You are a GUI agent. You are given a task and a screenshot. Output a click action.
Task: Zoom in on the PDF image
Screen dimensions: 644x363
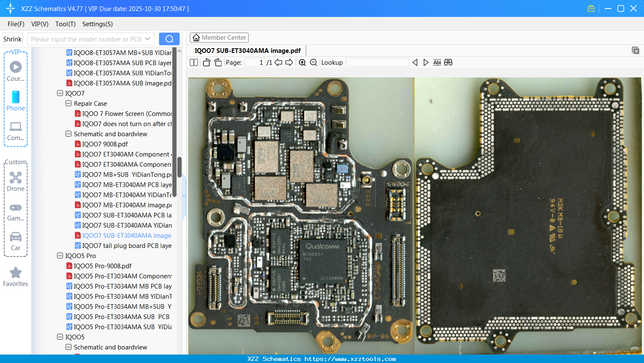[x=302, y=63]
